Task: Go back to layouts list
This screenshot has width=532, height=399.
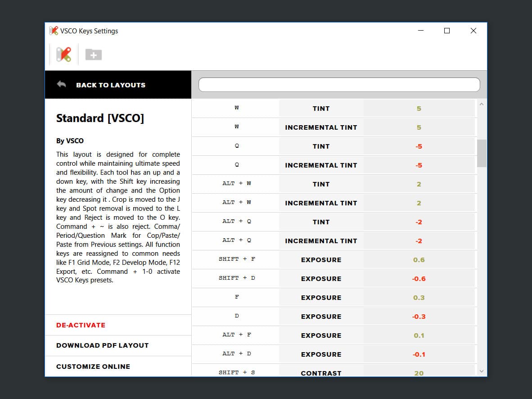Action: pos(118,85)
